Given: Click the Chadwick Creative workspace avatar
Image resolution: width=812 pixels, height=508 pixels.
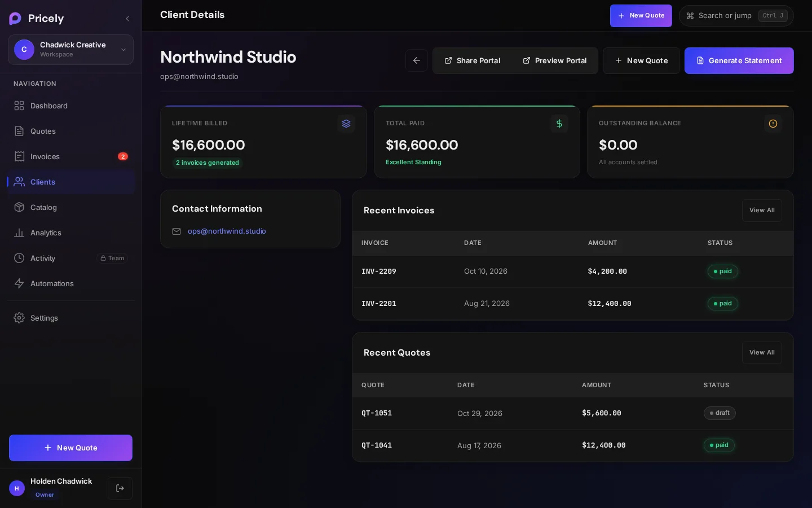Looking at the screenshot, I should [24, 50].
